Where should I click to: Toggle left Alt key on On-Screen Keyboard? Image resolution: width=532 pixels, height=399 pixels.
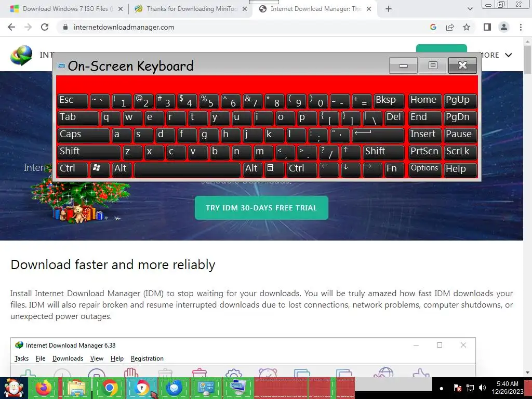coord(122,169)
